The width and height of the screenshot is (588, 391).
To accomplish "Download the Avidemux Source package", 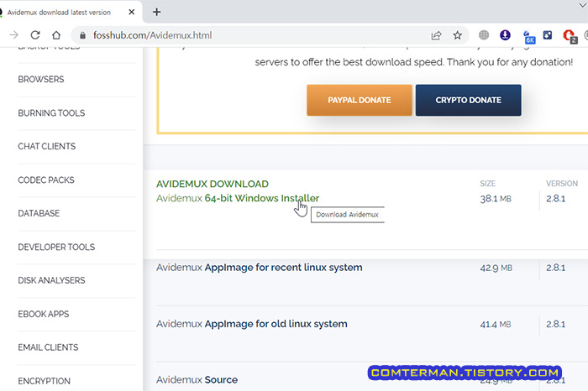I will (x=197, y=380).
